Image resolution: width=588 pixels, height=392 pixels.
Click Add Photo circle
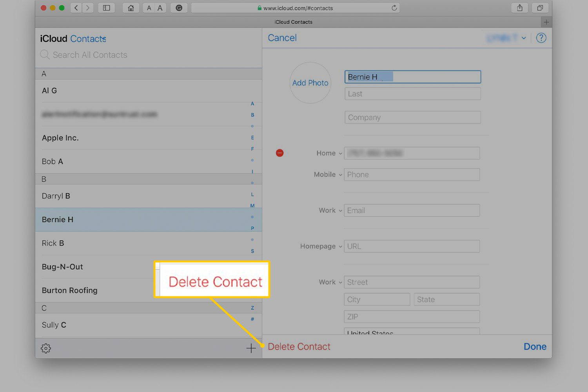[x=310, y=83]
